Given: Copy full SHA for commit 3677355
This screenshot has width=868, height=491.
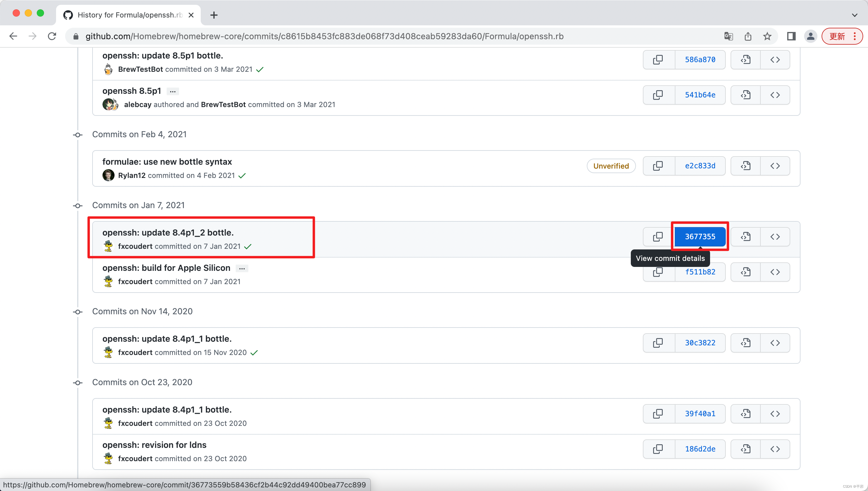Looking at the screenshot, I should 658,237.
